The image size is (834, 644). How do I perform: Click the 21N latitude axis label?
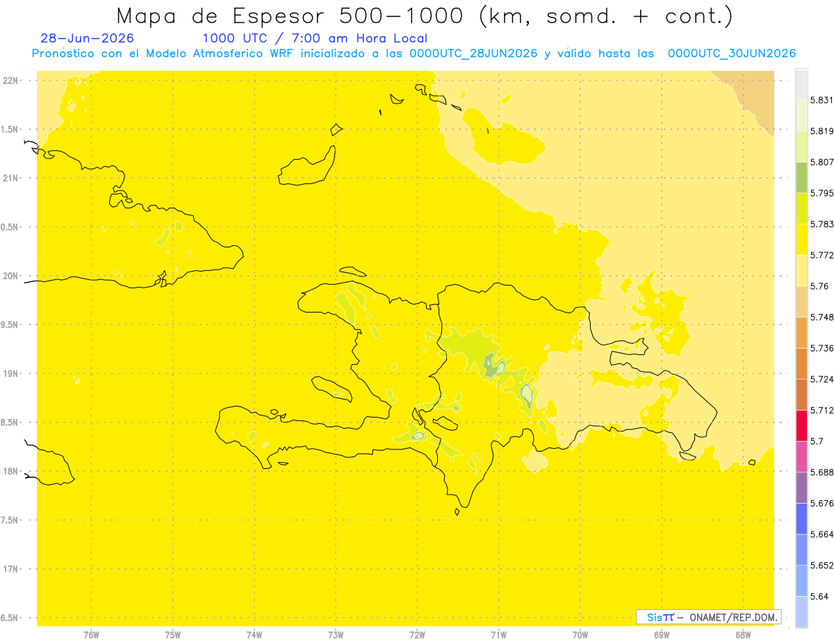click(x=11, y=179)
